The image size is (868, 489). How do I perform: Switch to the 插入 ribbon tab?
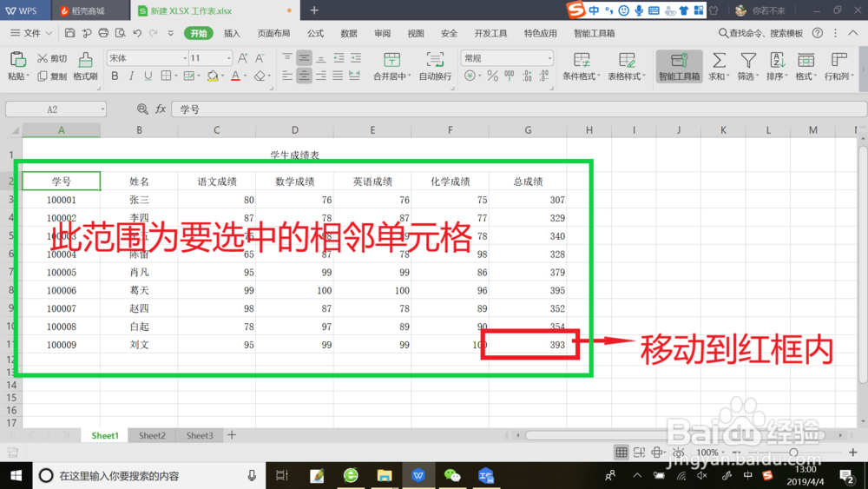click(x=232, y=33)
